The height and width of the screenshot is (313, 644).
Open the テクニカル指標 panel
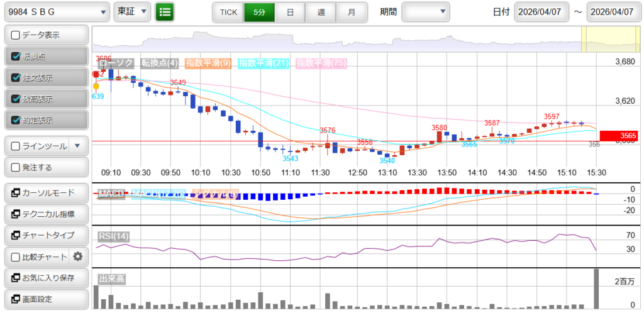click(45, 214)
